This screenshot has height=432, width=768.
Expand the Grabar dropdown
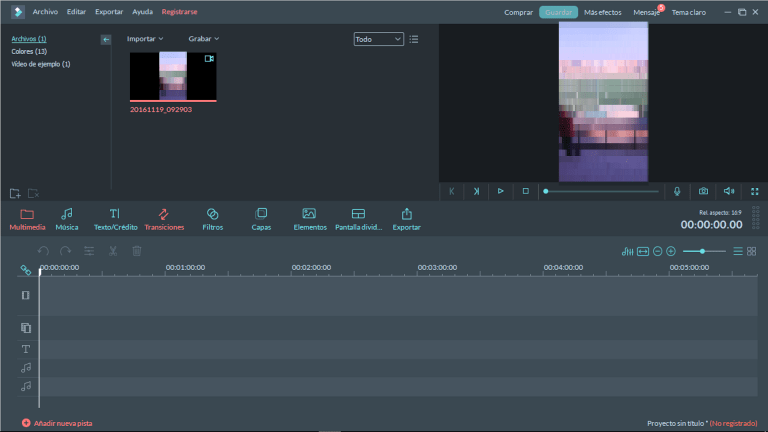204,39
